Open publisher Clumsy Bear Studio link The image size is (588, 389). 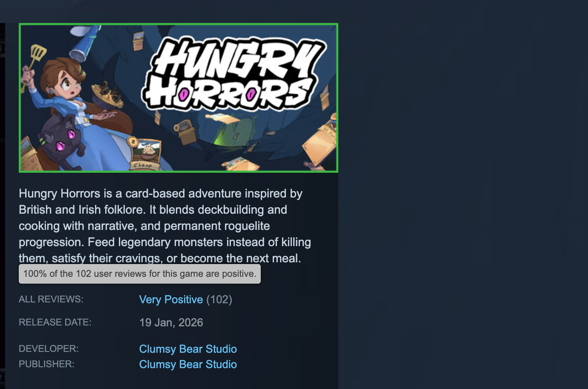(188, 364)
